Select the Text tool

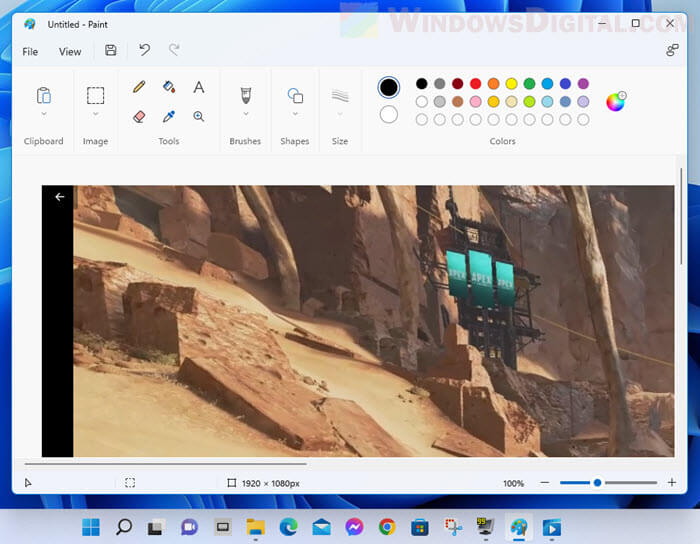click(x=199, y=86)
